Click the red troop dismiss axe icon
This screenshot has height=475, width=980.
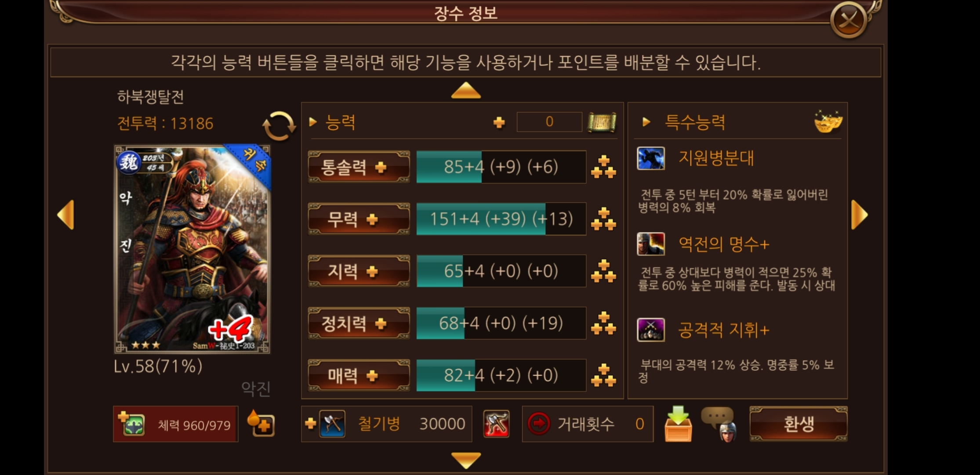point(496,424)
